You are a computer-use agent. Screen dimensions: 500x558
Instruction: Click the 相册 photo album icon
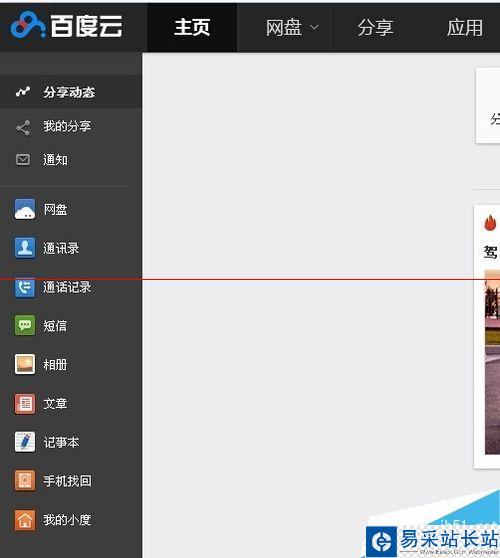point(25,364)
